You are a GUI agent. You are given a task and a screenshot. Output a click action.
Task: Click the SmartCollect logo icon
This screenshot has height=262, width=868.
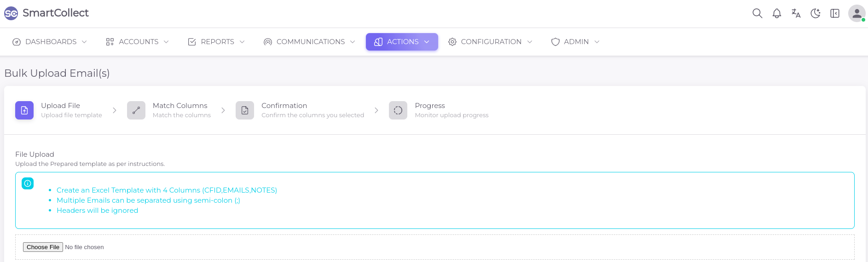(11, 13)
